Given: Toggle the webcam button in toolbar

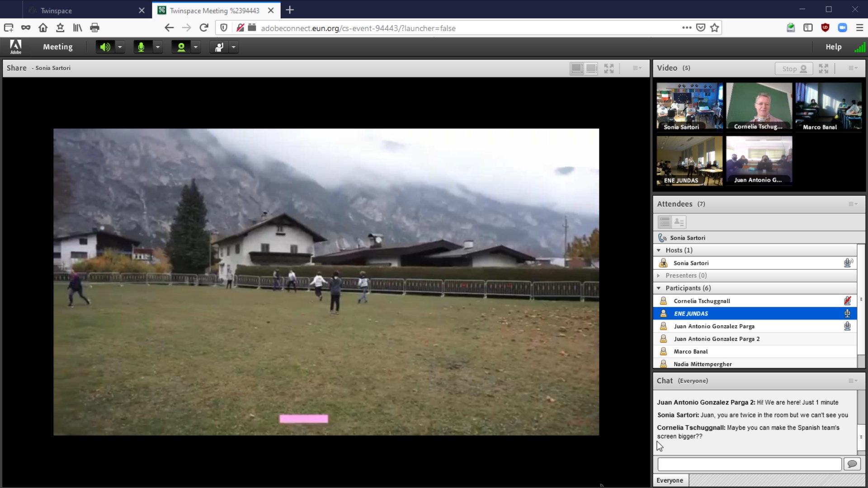Looking at the screenshot, I should tap(181, 47).
